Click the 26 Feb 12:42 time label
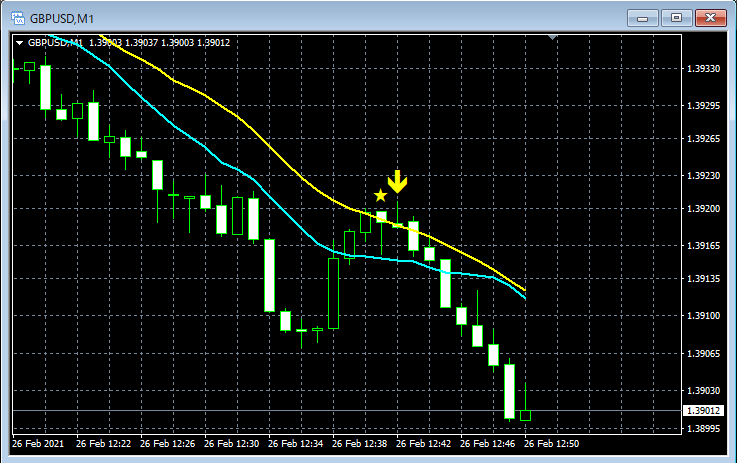Viewport: 737px width, 463px height. (423, 444)
